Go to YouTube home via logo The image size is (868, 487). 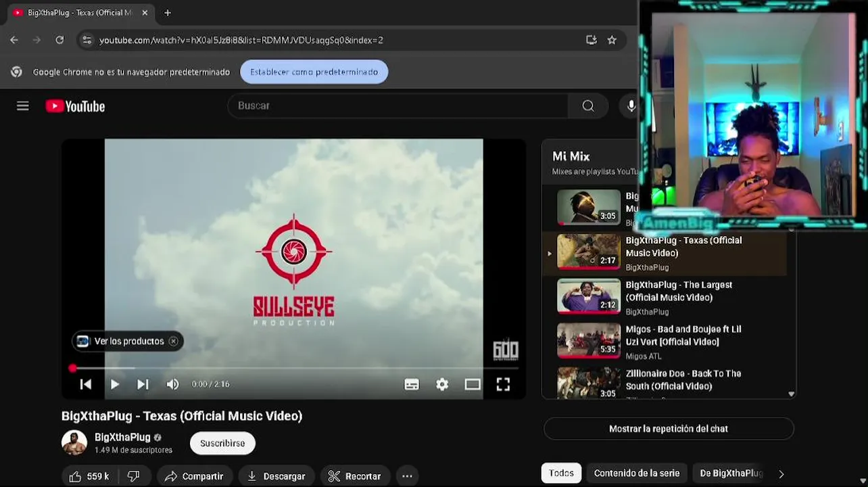coord(75,106)
